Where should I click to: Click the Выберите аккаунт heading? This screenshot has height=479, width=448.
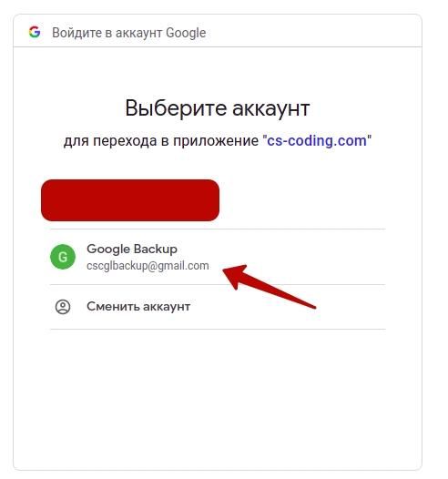pyautogui.click(x=218, y=108)
